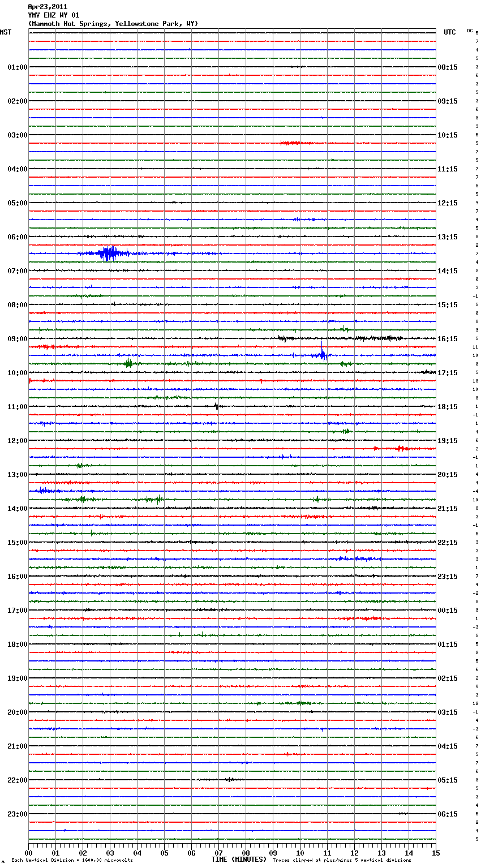This screenshot has height=868, width=481.
Task: Select the 15:00 MST time label
Action: (18, 543)
